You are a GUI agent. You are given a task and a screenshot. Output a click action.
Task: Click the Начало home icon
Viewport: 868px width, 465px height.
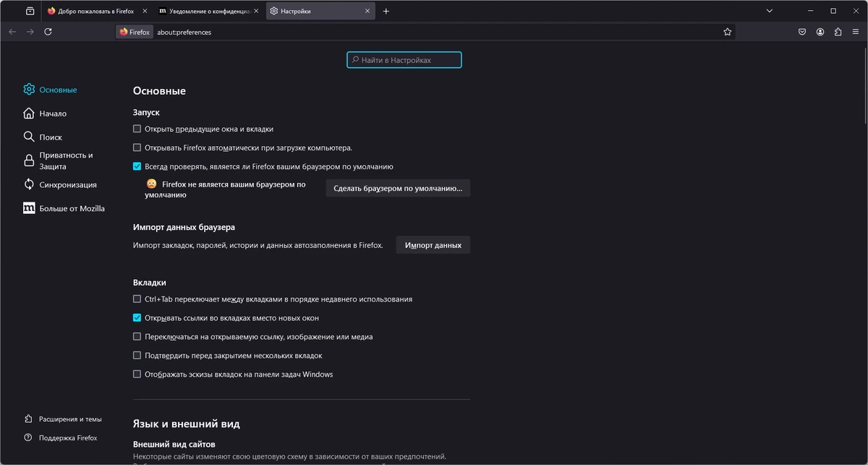(x=29, y=114)
